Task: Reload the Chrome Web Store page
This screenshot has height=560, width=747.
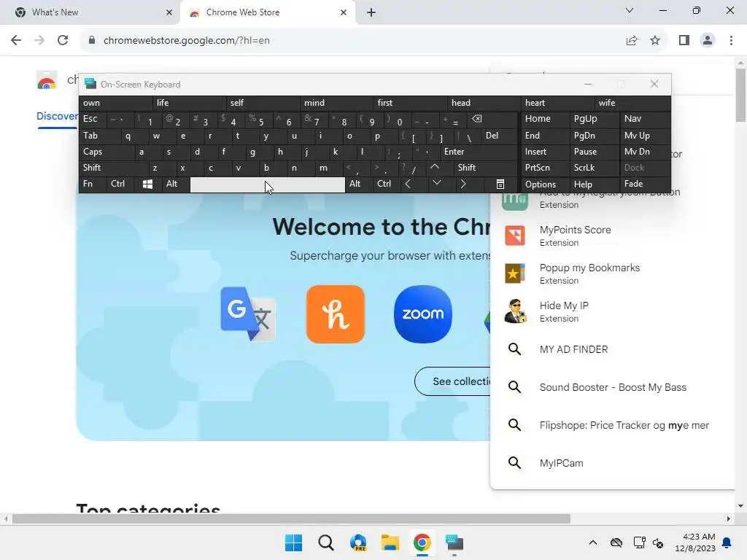Action: (63, 41)
